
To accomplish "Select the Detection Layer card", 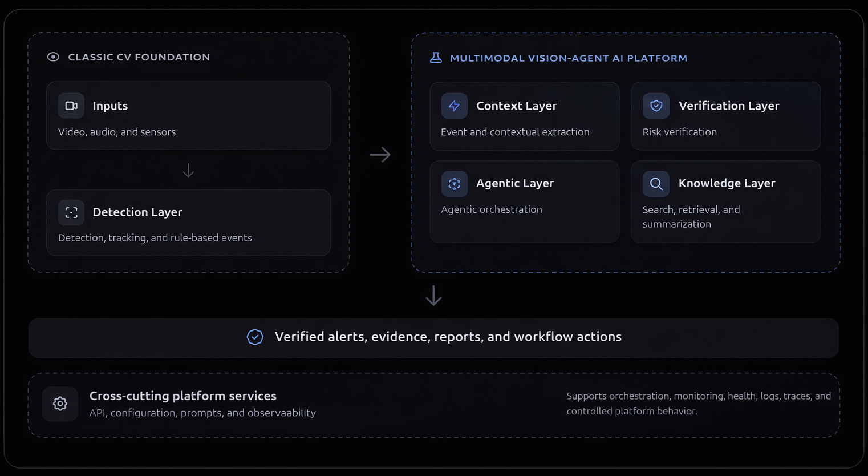I will click(188, 223).
